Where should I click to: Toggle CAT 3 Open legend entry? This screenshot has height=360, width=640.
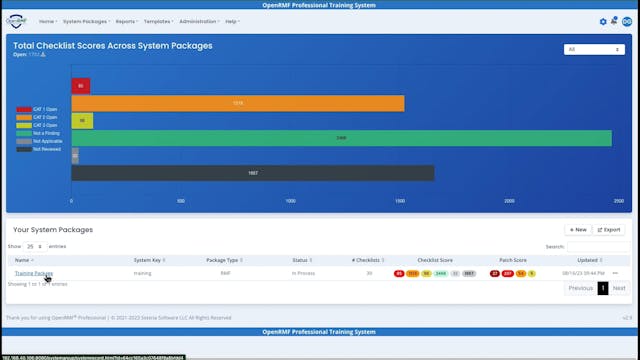[x=37, y=125]
